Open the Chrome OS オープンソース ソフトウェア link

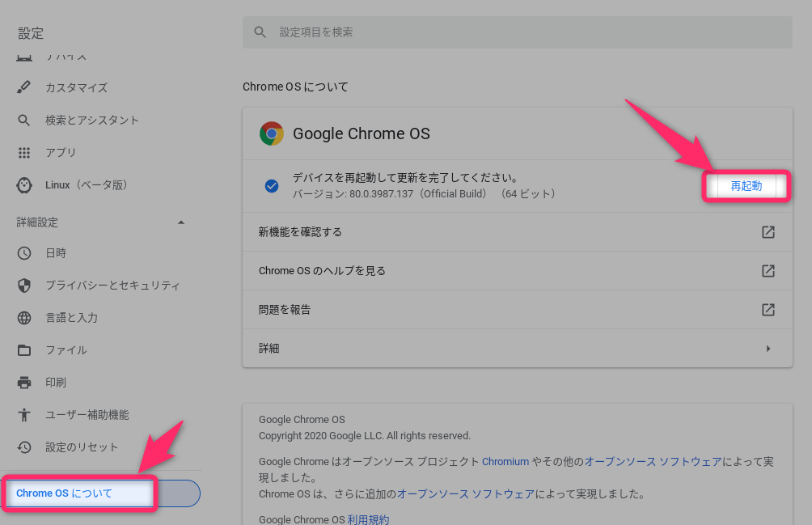[466, 494]
